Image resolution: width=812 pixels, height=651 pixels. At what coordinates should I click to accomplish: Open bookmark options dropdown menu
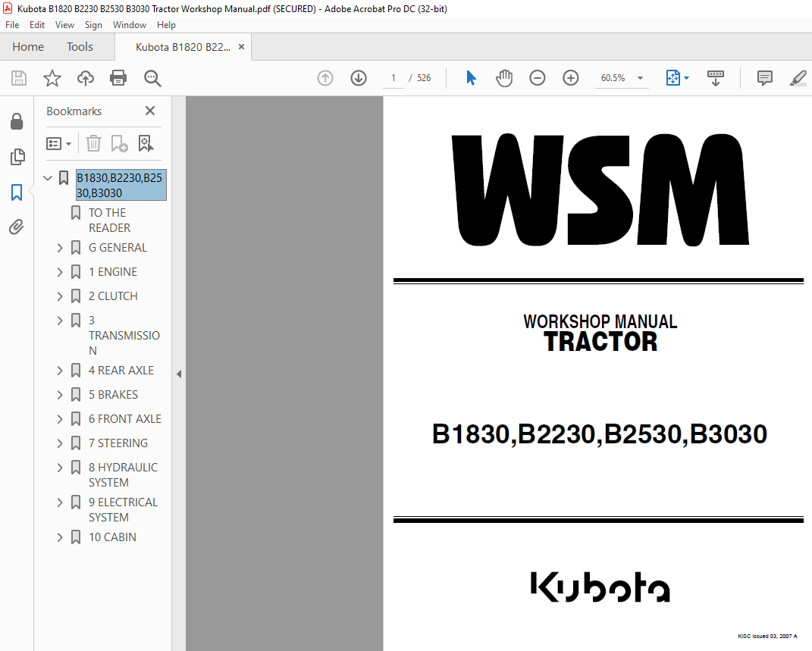click(58, 143)
